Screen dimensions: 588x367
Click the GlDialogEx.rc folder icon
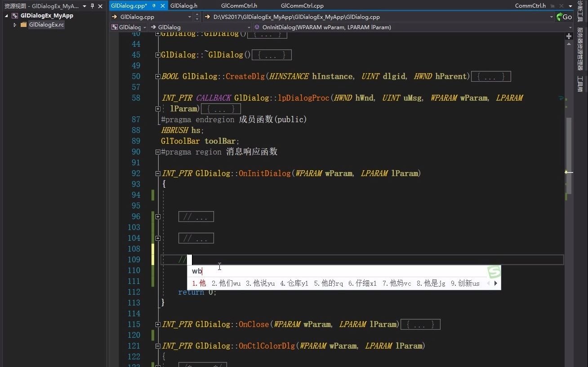(24, 25)
